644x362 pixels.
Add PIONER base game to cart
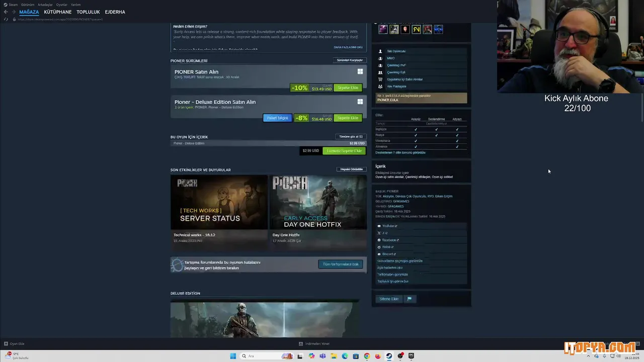[348, 88]
